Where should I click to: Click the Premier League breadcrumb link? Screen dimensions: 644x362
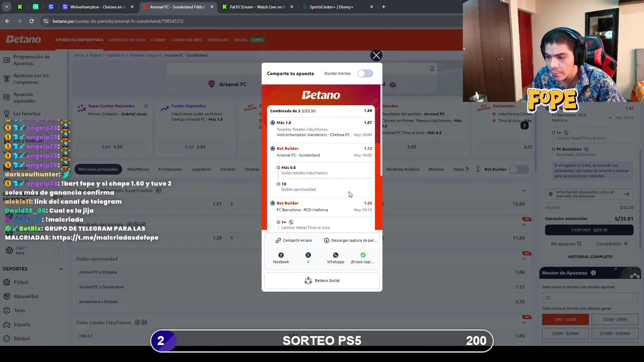click(x=145, y=55)
